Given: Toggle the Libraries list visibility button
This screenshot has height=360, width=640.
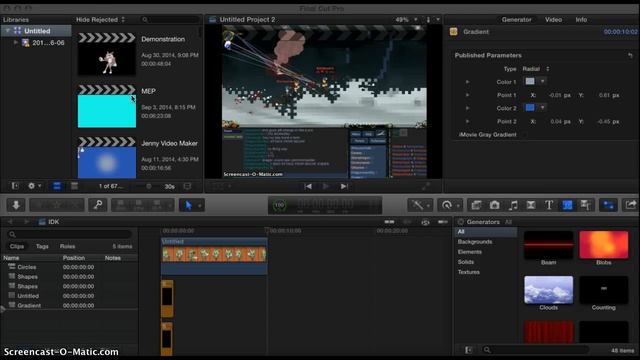Looking at the screenshot, I should (x=15, y=186).
